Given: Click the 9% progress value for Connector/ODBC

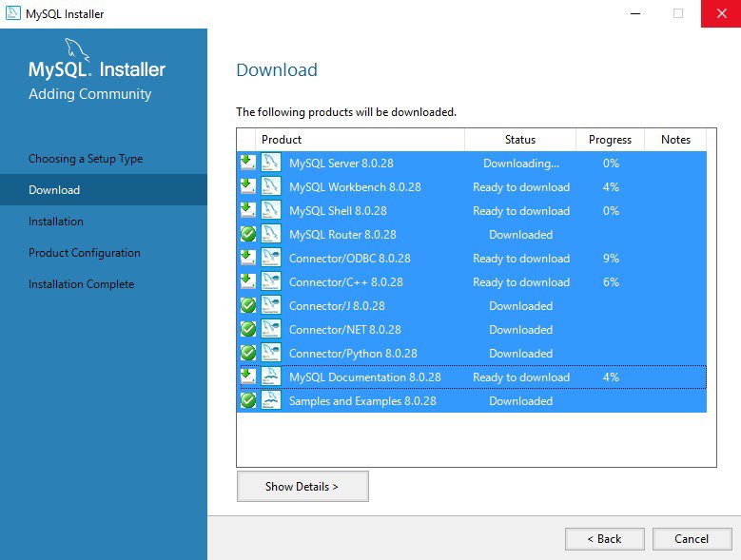Looking at the screenshot, I should point(611,259).
